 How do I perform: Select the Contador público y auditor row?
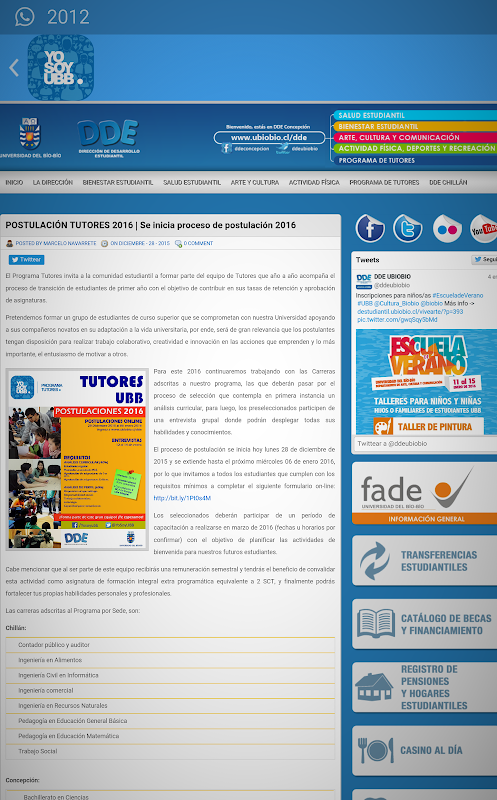[x=170, y=645]
